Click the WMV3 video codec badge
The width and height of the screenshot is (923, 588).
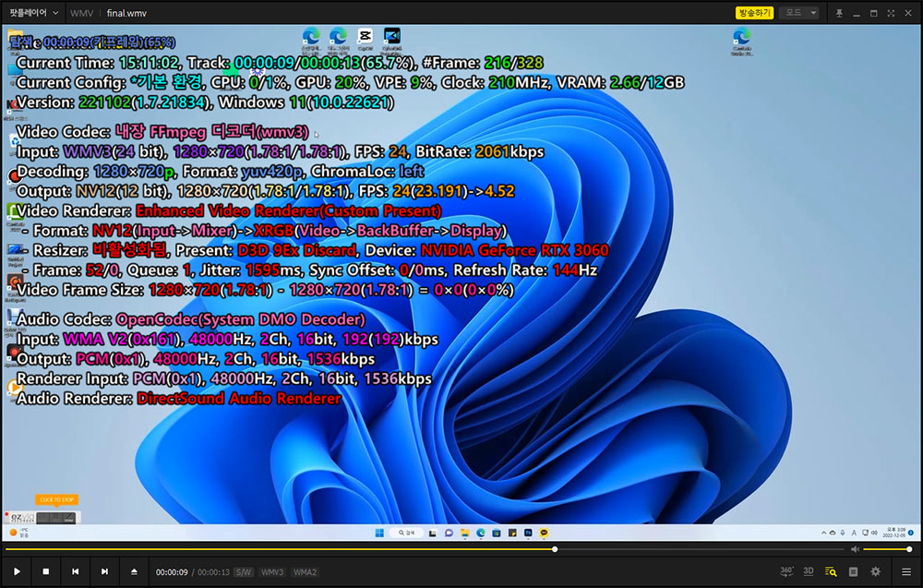click(272, 572)
